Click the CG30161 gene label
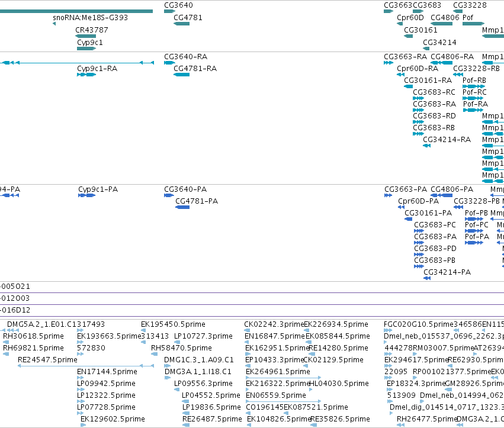504x428 pixels. [420, 30]
